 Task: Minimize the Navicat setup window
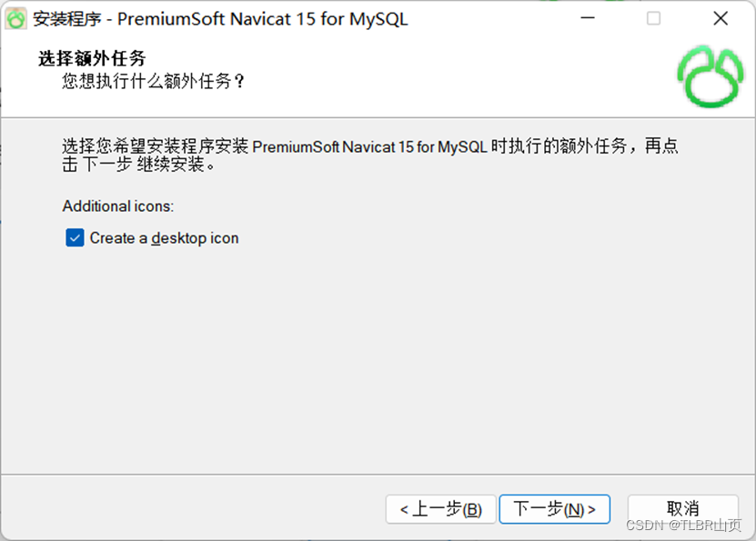tap(588, 18)
